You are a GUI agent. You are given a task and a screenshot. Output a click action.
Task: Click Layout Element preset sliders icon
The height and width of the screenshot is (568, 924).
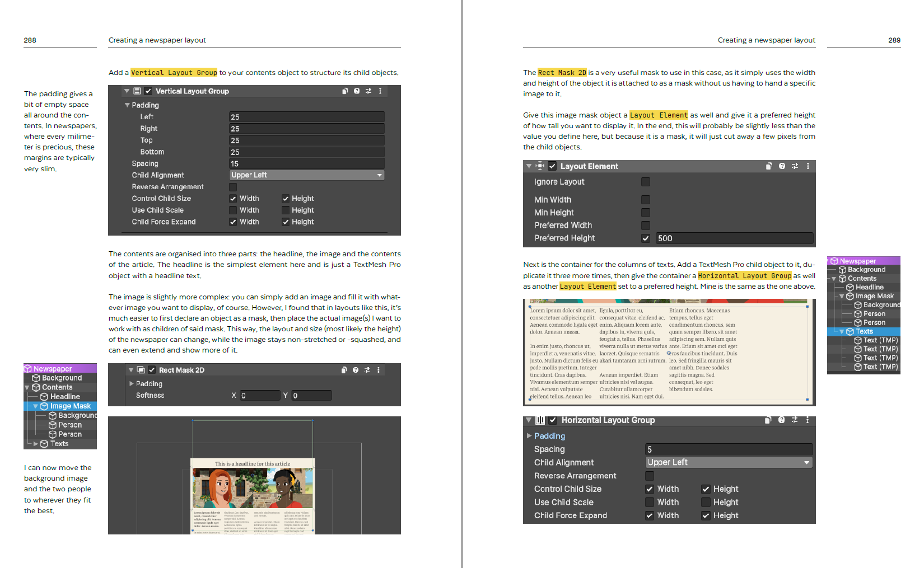(x=795, y=166)
